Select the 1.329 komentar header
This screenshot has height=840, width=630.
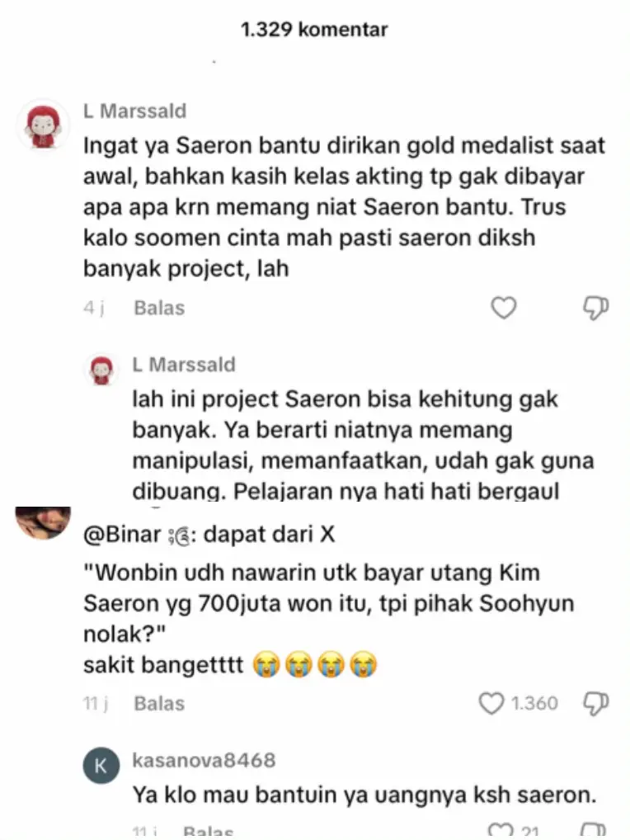(314, 29)
